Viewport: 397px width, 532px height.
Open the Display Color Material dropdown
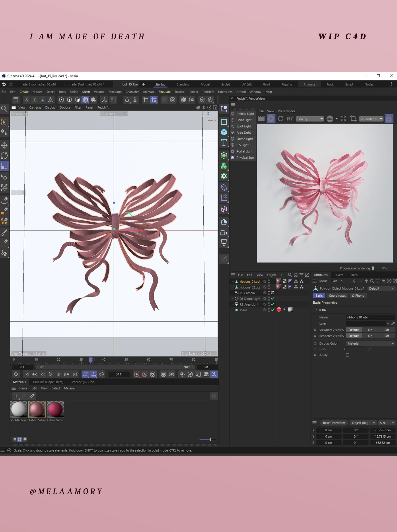click(370, 344)
